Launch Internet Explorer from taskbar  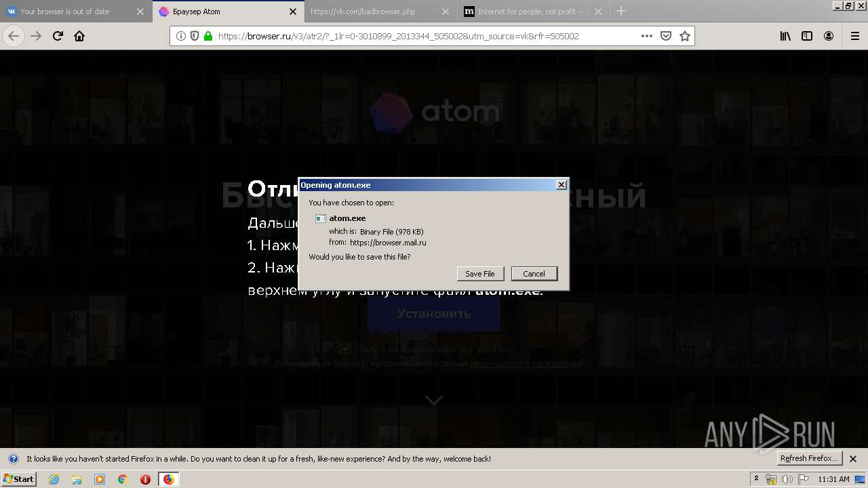click(x=54, y=479)
